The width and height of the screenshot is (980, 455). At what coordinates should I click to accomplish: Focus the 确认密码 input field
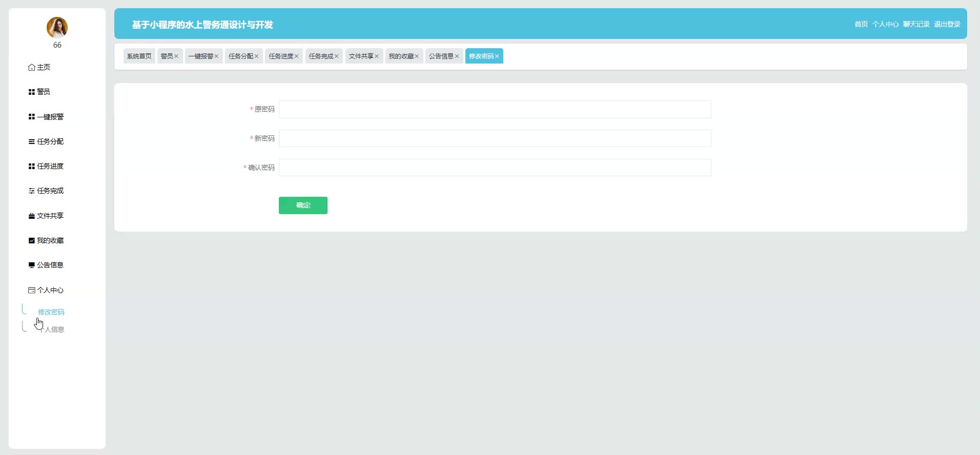[495, 168]
